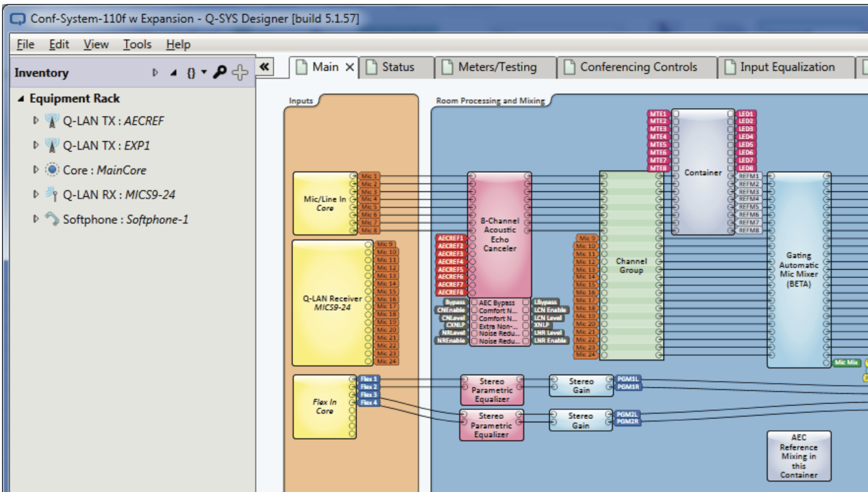Toggle the left square beside AEC Bypass
868x492 pixels.
474,303
